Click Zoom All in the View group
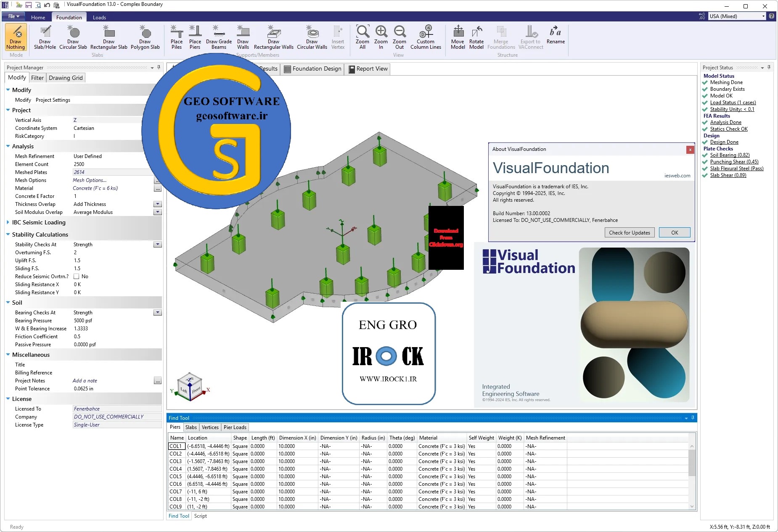This screenshot has height=532, width=778. tap(362, 37)
